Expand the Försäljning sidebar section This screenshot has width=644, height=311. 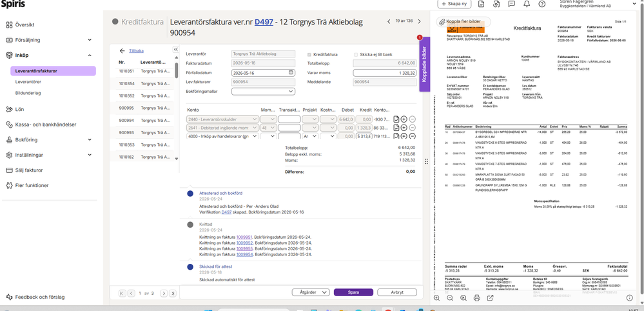[x=90, y=40]
